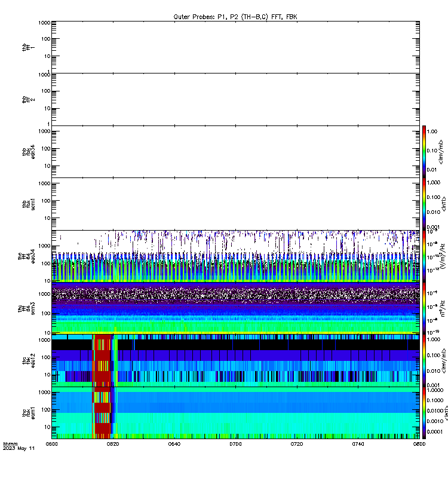Click the thb fbk edc34 color bar
Viewport: 448px width, 478px height.
coord(424,152)
